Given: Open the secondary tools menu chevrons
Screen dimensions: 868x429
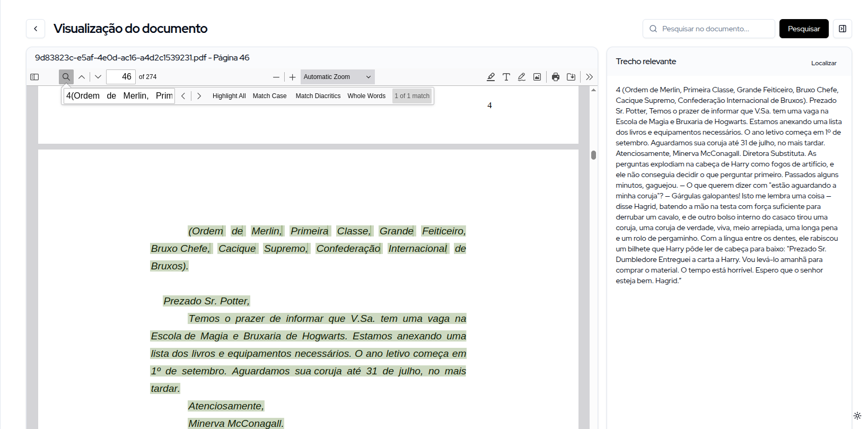Looking at the screenshot, I should pos(589,77).
